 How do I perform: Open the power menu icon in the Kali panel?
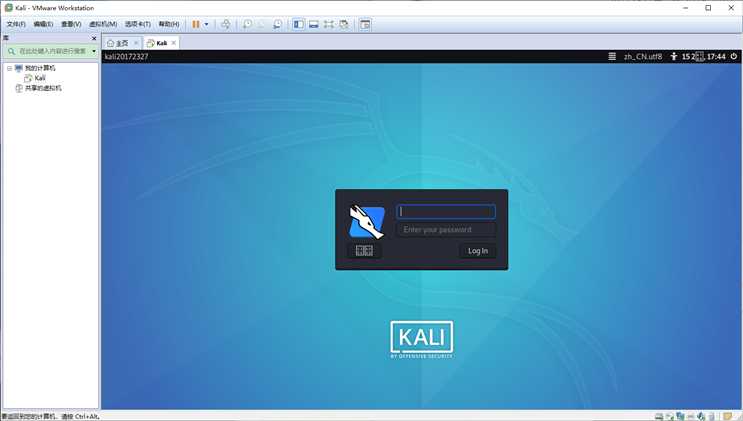734,56
